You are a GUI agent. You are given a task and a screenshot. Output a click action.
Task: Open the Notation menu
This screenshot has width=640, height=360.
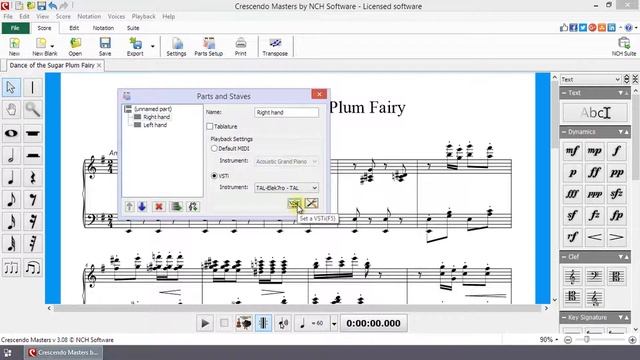[x=89, y=17]
